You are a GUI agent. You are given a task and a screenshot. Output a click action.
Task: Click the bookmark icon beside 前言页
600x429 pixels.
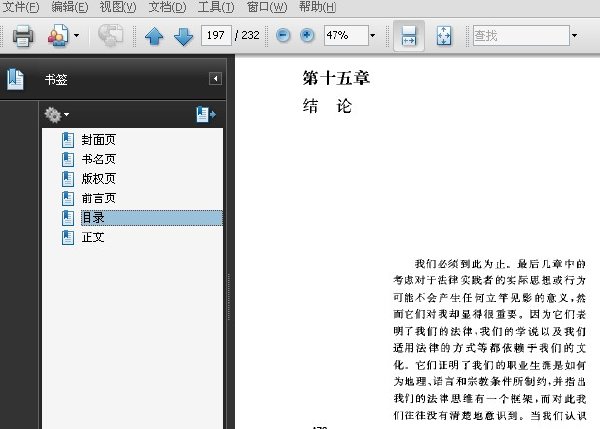click(68, 198)
